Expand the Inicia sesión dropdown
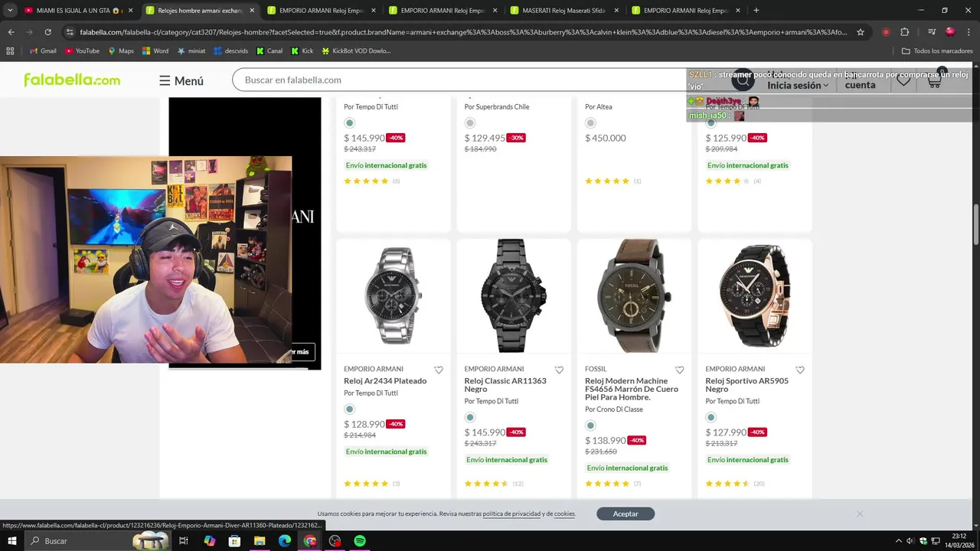The width and height of the screenshot is (980, 551). 798,85
